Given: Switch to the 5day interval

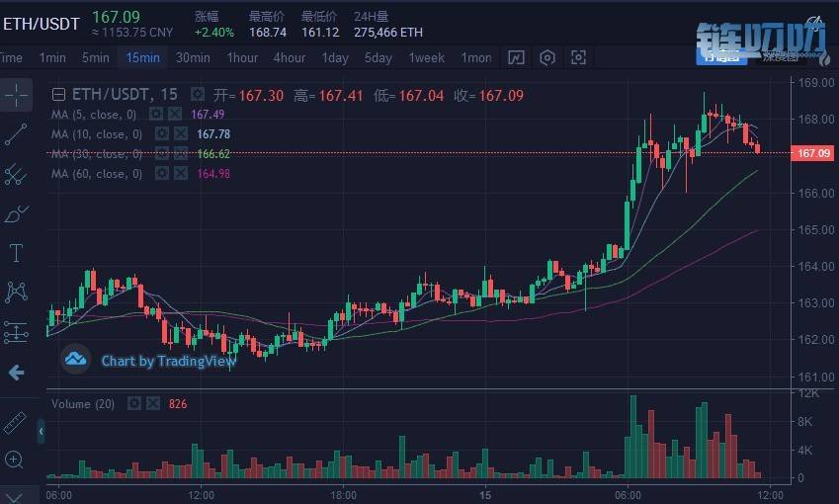Looking at the screenshot, I should pyautogui.click(x=378, y=57).
